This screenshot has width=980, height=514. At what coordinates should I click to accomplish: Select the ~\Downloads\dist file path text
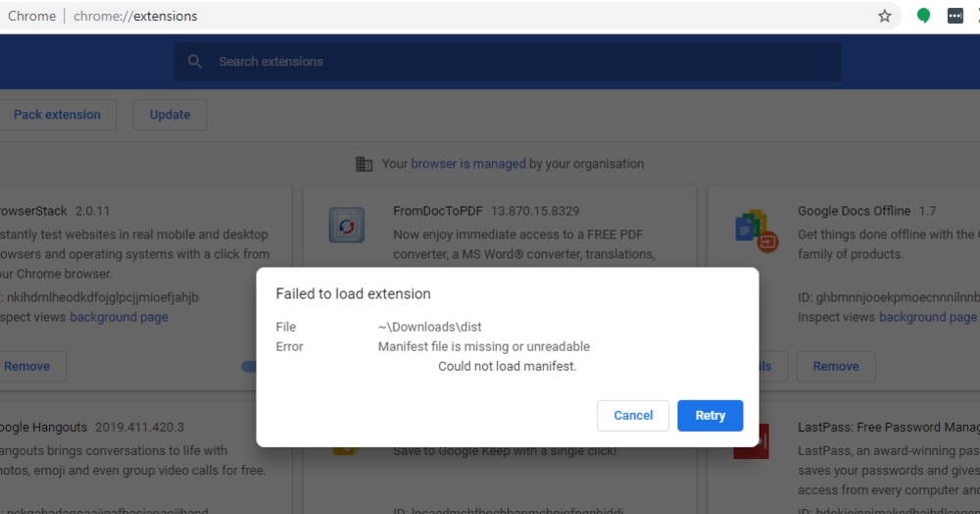tap(430, 327)
